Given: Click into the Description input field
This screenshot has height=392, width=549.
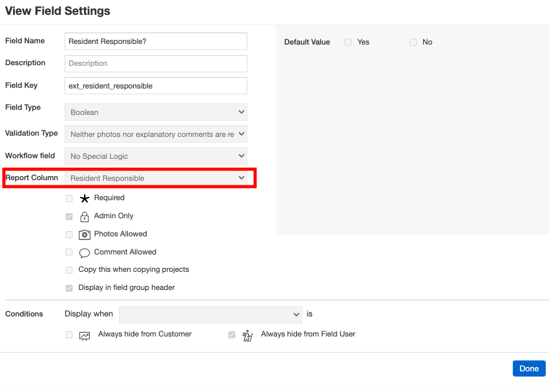Looking at the screenshot, I should [x=156, y=63].
